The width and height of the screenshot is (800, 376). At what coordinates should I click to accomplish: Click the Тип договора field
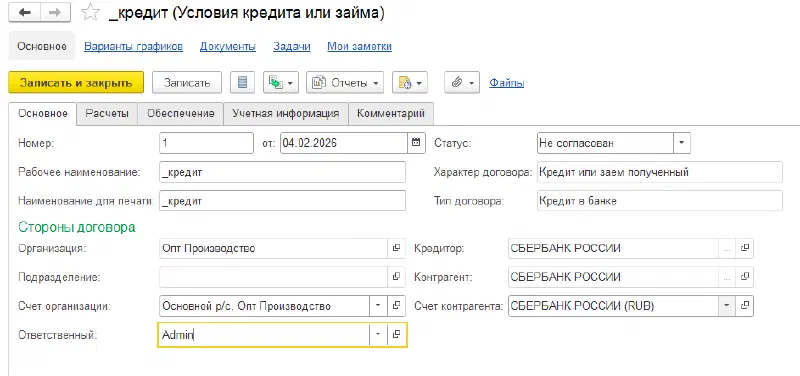(659, 200)
